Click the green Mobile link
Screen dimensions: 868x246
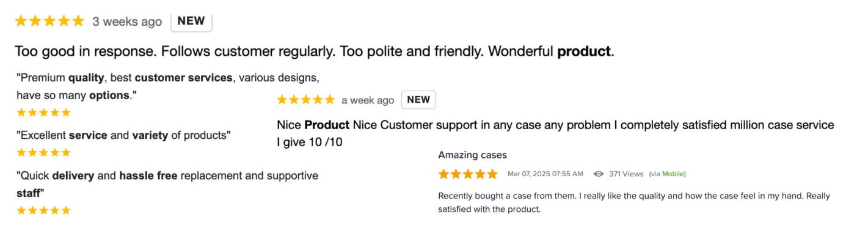pos(673,174)
